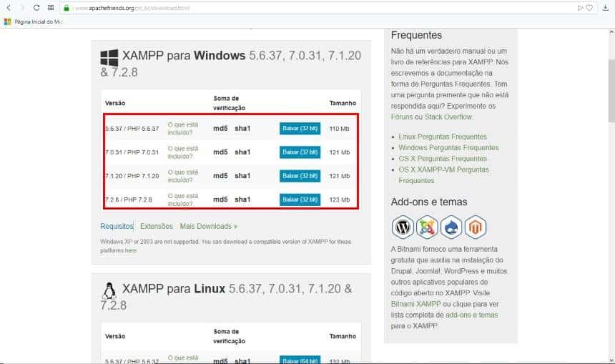Image resolution: width=615 pixels, height=364 pixels.
Task: Open sha1 checksum for Windows 7.2.8
Action: coord(242,200)
